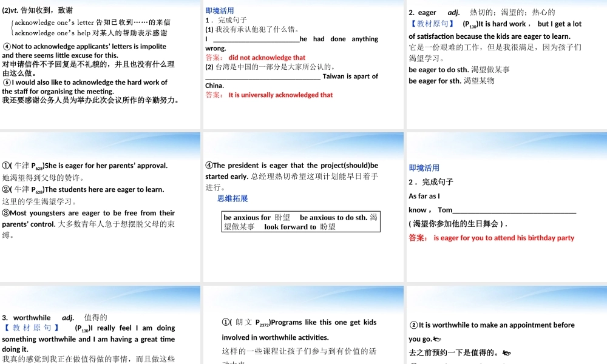Open the slide thumbnail headed '2. eager adj.'
The image size is (607, 364).
507,64
